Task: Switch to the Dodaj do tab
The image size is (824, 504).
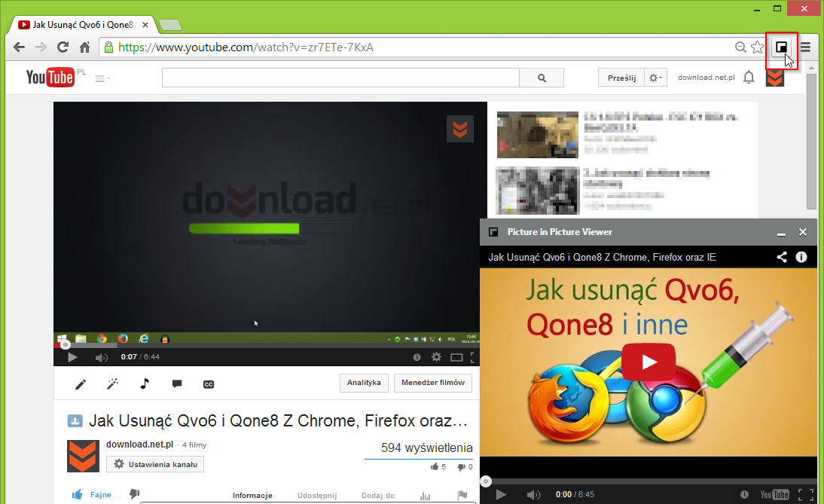Action: point(378,496)
